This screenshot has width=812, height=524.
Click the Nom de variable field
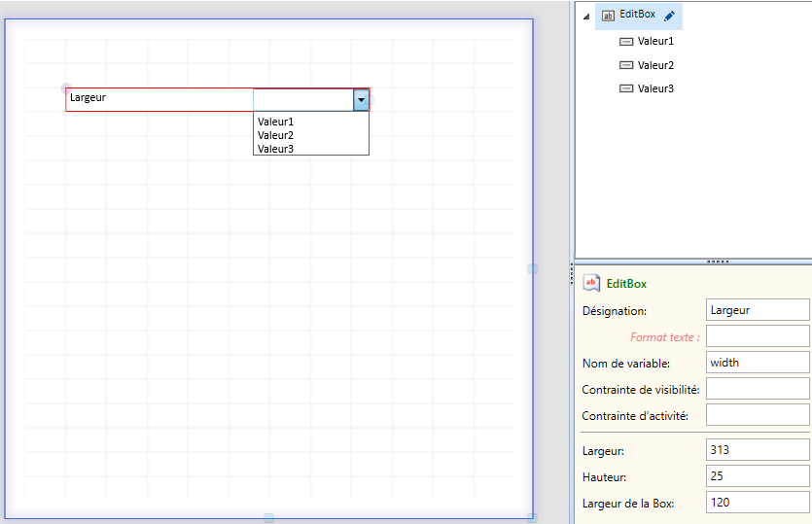[x=758, y=363]
